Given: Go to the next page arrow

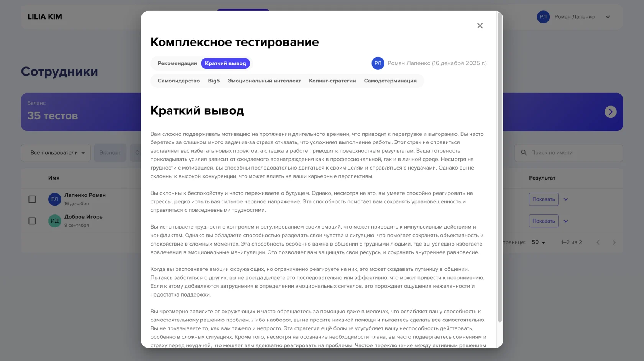Looking at the screenshot, I should 614,242.
